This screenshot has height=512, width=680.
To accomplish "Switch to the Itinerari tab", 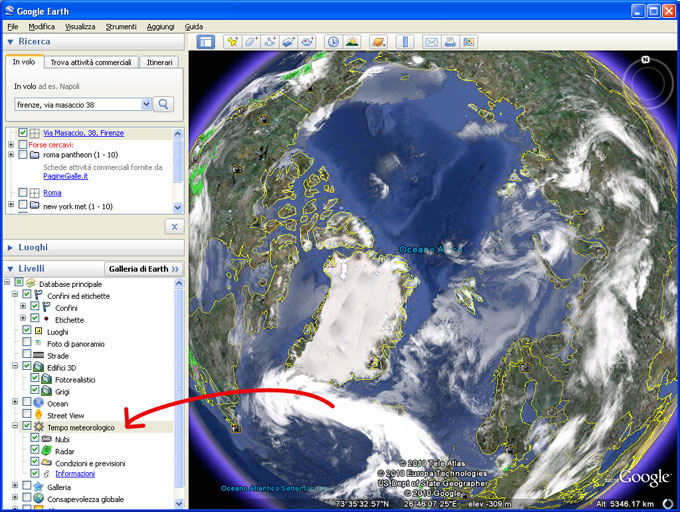I will tap(159, 62).
